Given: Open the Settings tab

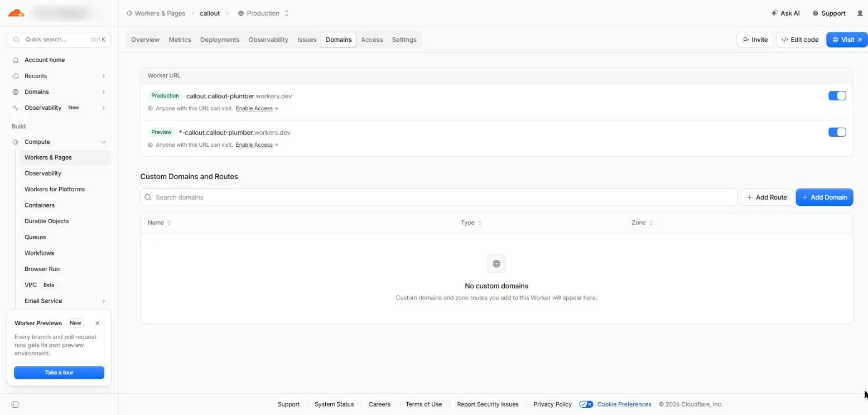Looking at the screenshot, I should point(404,40).
